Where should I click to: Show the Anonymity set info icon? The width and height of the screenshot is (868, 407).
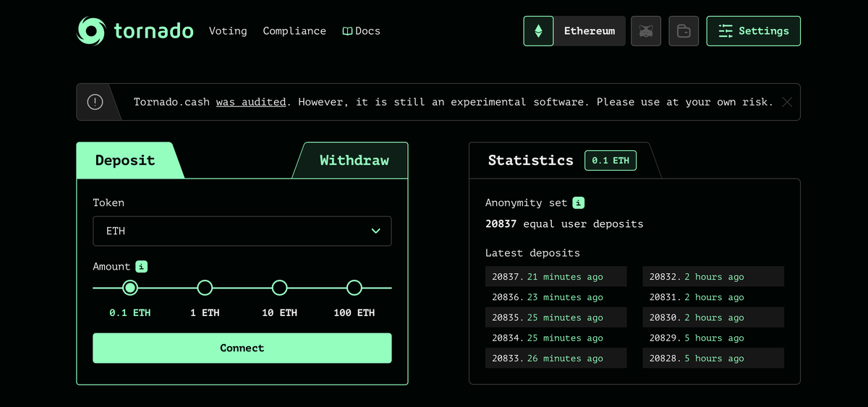(x=579, y=203)
